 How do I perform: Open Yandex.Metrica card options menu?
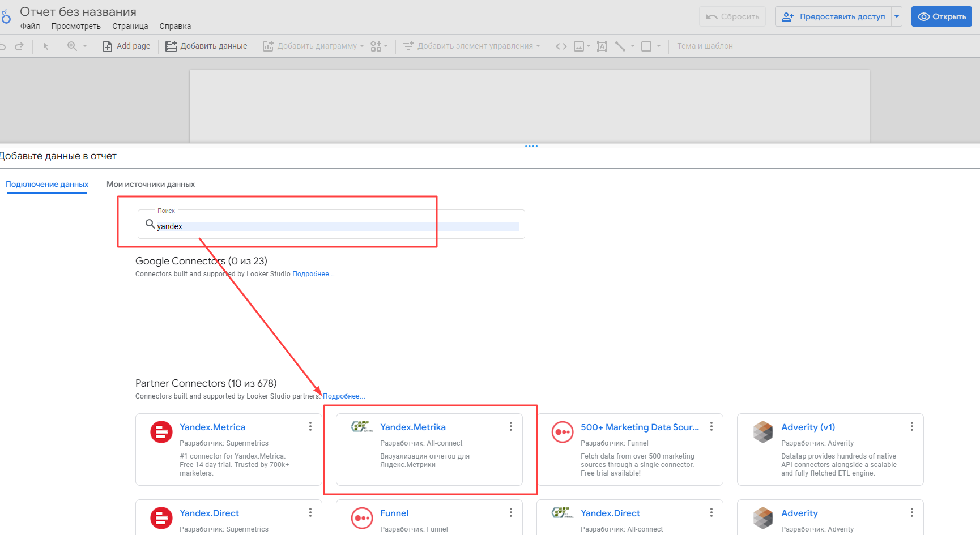310,426
